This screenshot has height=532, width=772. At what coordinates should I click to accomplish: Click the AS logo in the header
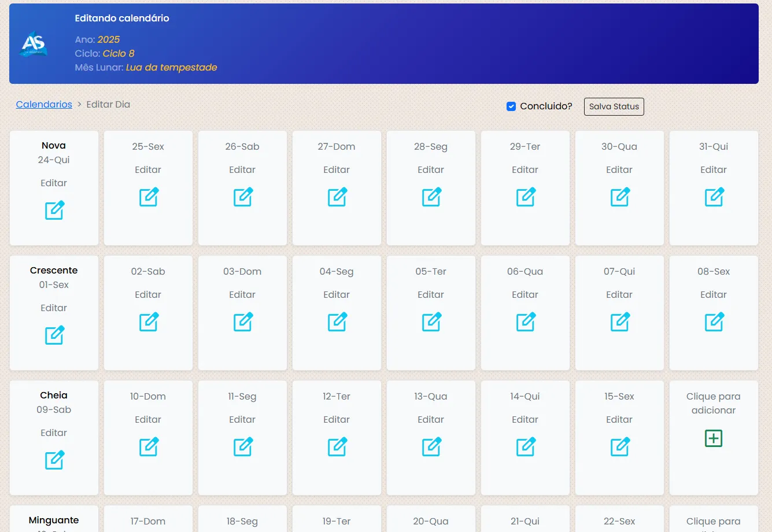(33, 44)
